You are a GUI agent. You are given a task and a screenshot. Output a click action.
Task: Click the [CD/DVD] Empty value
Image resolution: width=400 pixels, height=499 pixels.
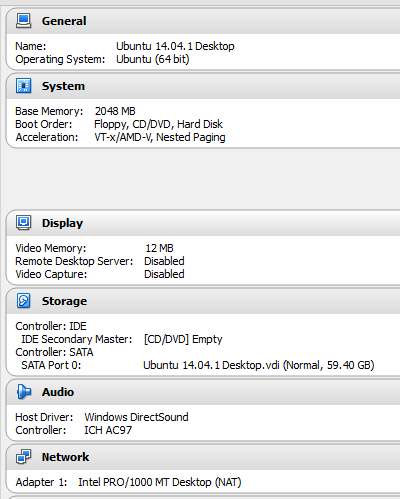[183, 339]
